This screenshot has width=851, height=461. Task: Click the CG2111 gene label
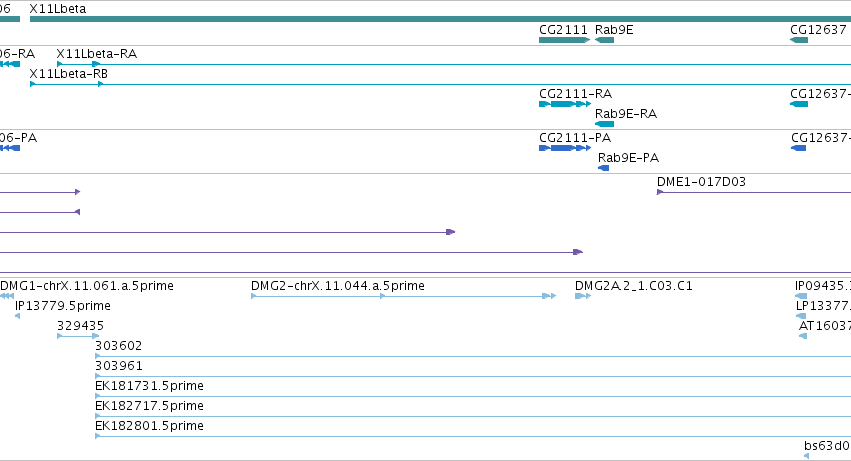click(x=563, y=29)
